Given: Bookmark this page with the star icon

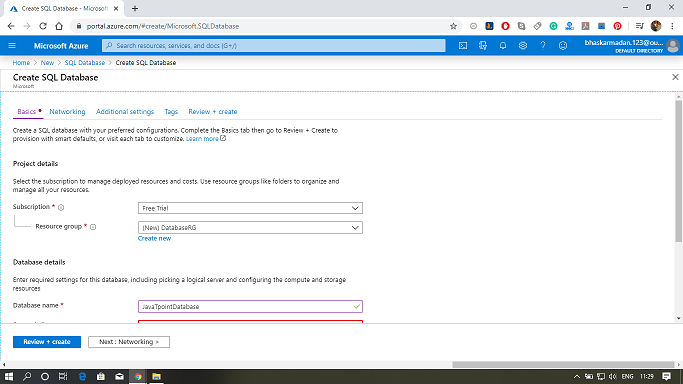Looking at the screenshot, I should (x=453, y=26).
